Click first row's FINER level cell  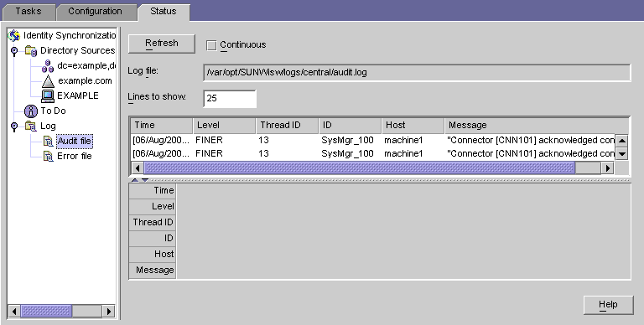click(225, 141)
